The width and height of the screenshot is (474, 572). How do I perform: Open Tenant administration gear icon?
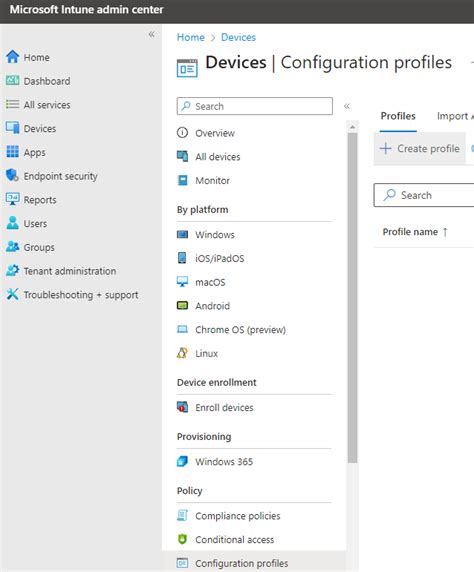[12, 271]
